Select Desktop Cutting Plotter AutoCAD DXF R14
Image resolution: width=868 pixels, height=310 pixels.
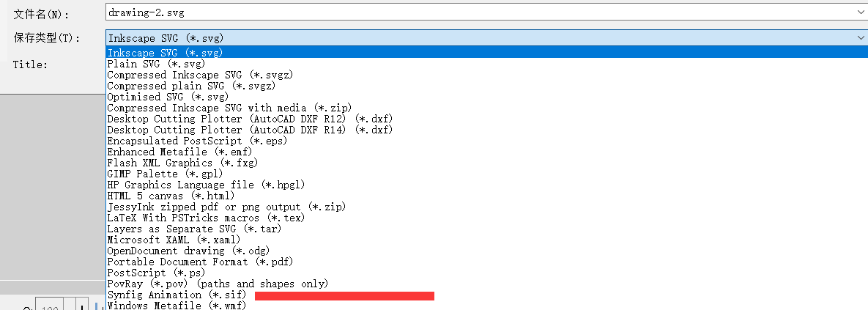tap(250, 130)
